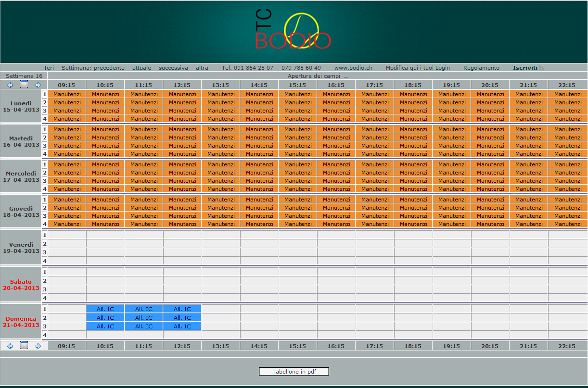Jump to current week with 'attuale'
This screenshot has height=388, width=588.
click(141, 68)
